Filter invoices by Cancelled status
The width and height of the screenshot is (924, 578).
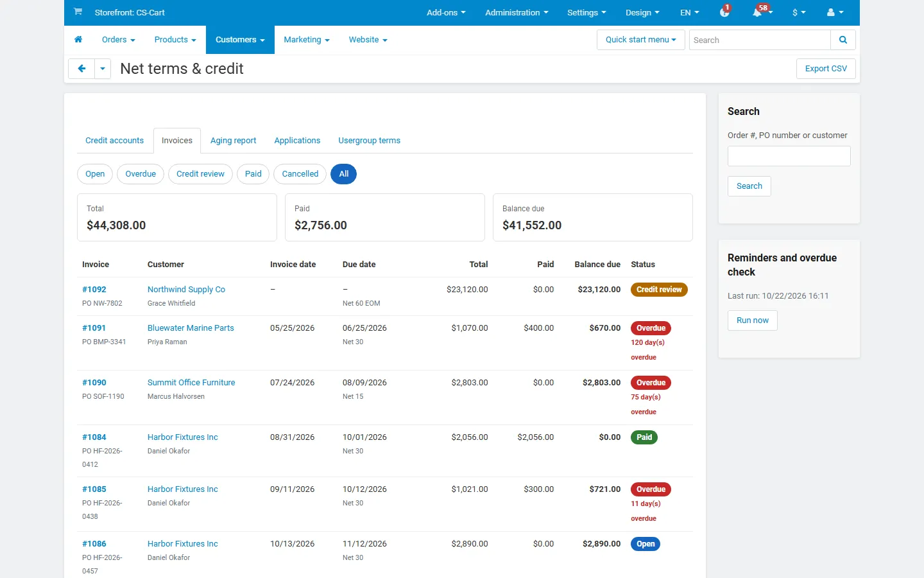[x=300, y=174]
